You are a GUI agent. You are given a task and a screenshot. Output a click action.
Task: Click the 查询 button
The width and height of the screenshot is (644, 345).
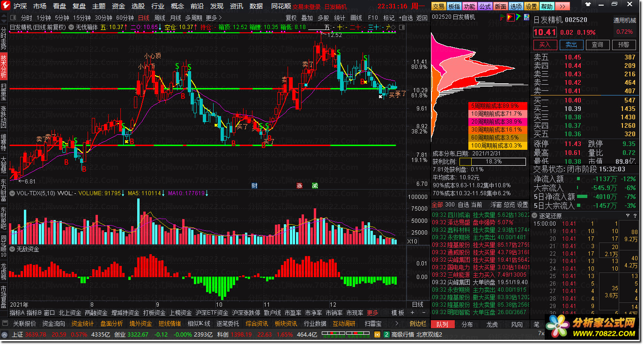pos(598,44)
